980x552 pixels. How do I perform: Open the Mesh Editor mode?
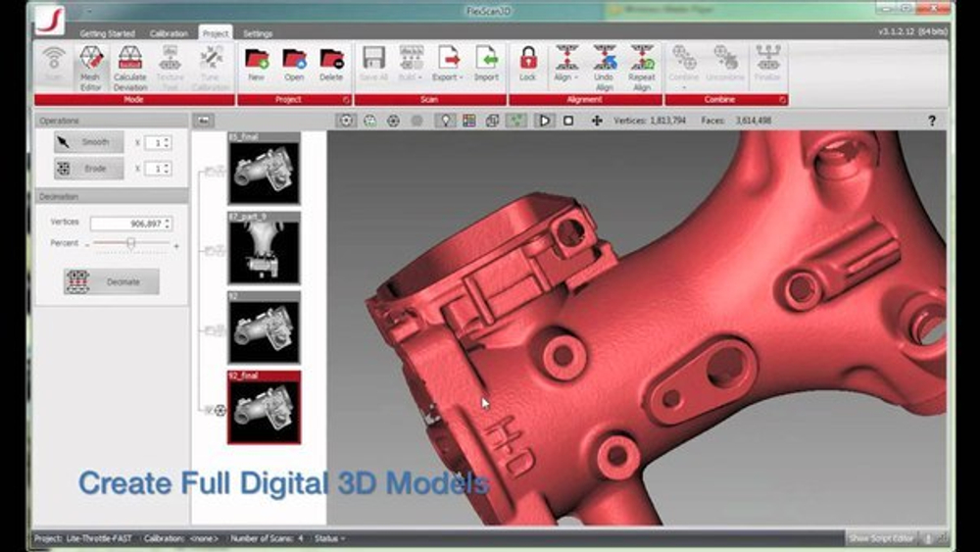click(90, 68)
